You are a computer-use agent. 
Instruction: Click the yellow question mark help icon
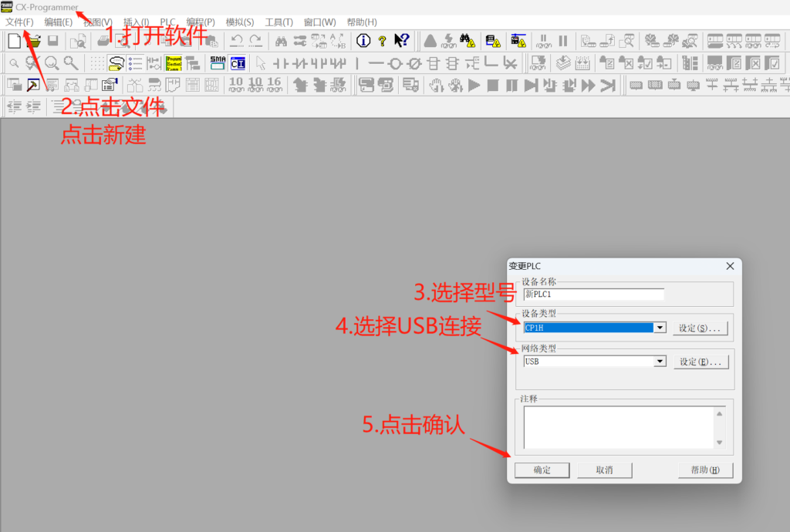(382, 41)
